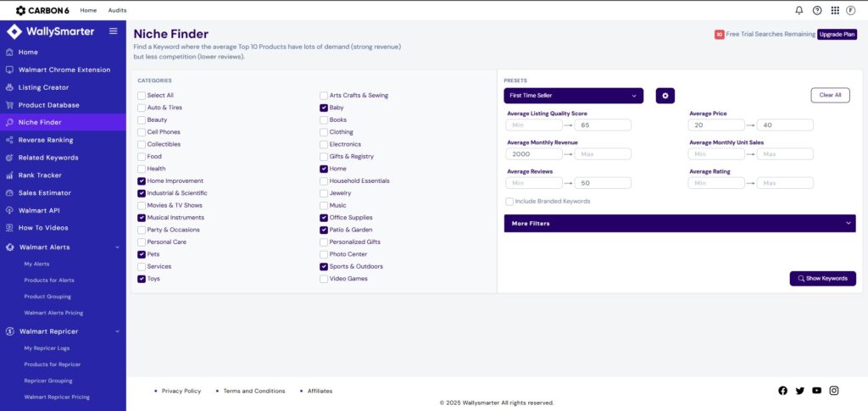
Task: Open the apps grid icon
Action: [835, 10]
